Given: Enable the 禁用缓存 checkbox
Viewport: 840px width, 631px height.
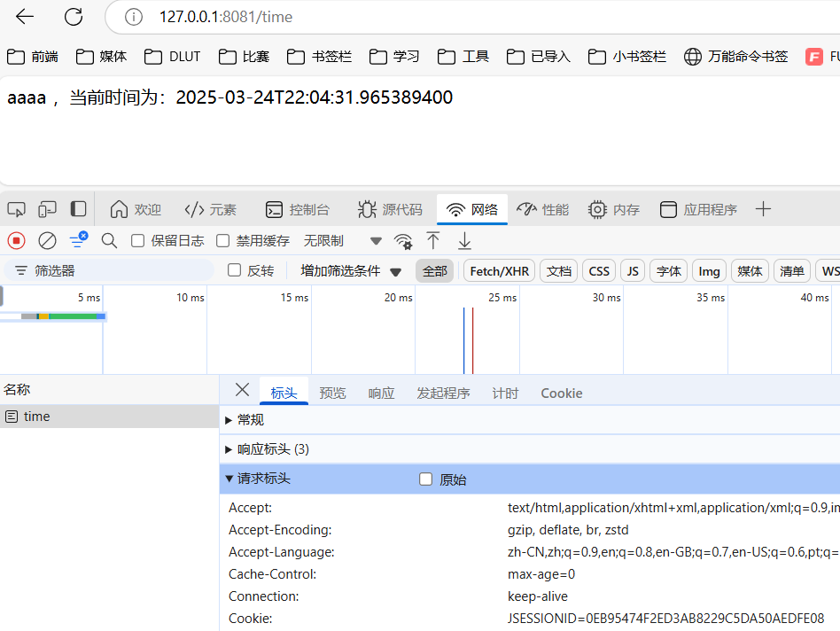Looking at the screenshot, I should click(x=223, y=241).
